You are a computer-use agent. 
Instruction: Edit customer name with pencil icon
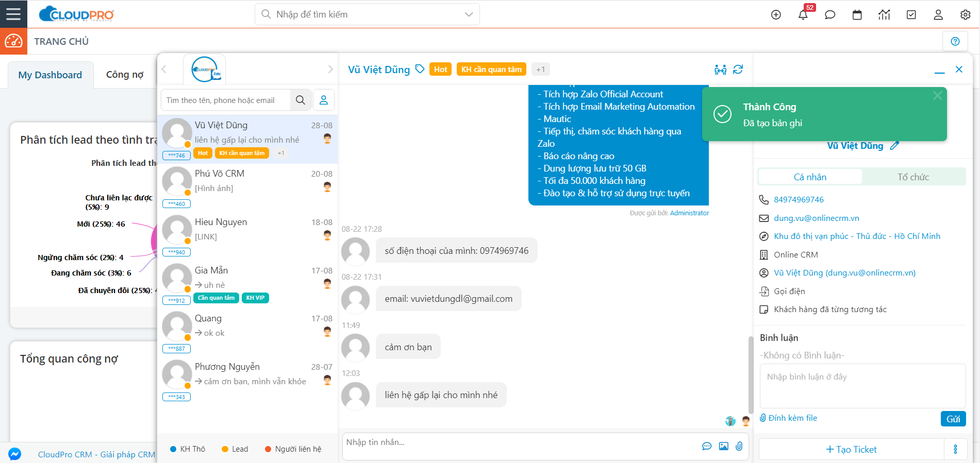tap(894, 146)
